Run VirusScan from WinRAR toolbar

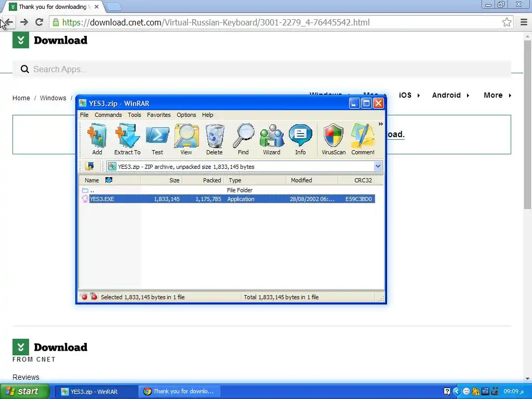[x=334, y=139]
